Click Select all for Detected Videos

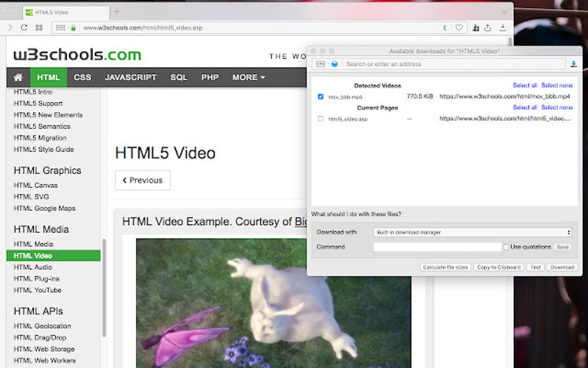click(x=525, y=85)
